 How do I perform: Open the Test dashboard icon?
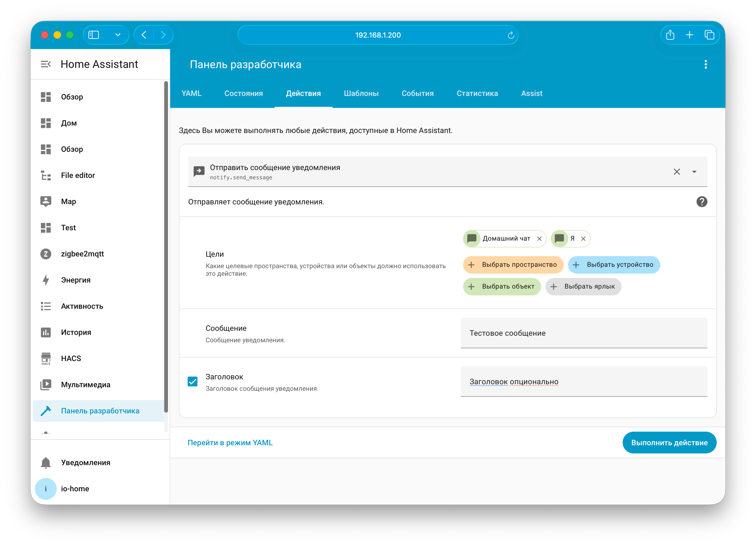click(x=46, y=228)
